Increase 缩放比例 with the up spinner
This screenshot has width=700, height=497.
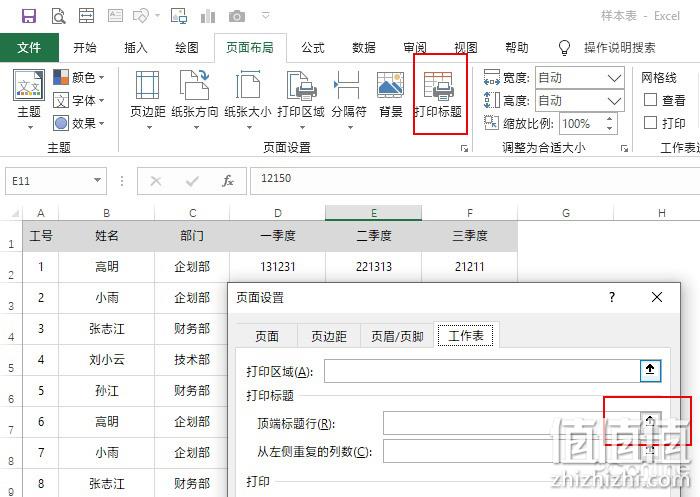[609, 119]
